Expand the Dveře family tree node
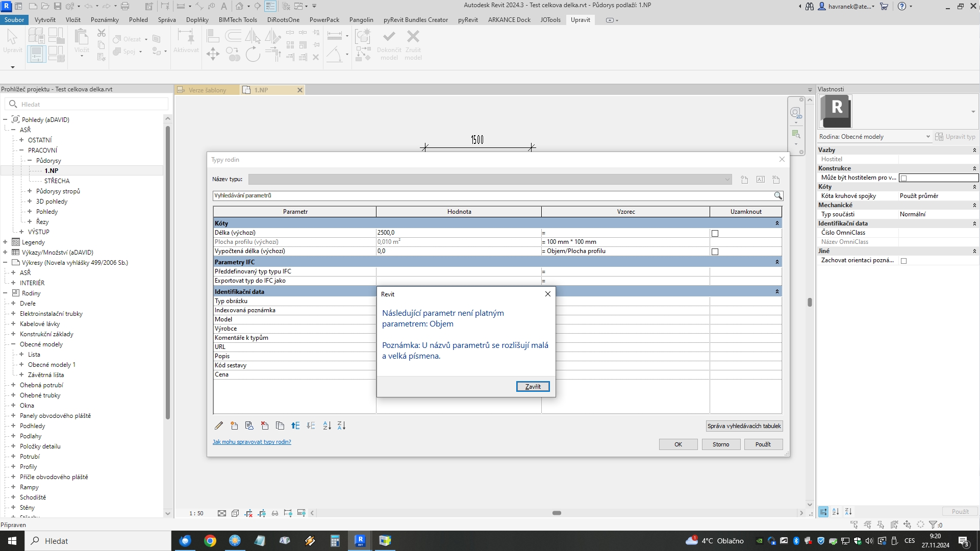This screenshot has height=551, width=980. (x=13, y=304)
